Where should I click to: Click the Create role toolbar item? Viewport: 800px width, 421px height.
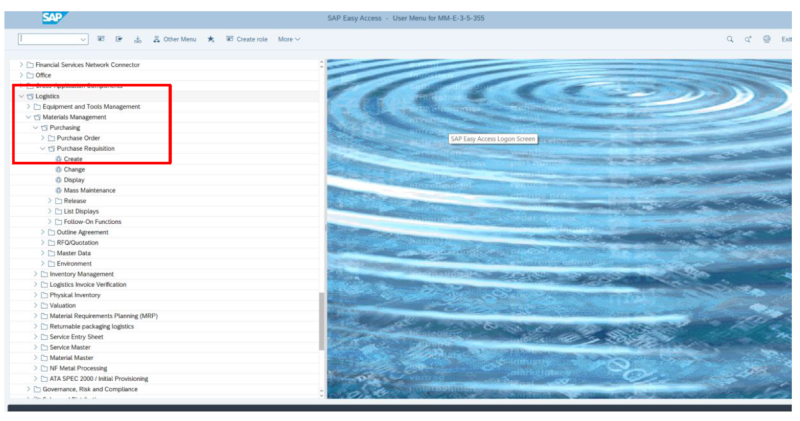click(x=247, y=39)
